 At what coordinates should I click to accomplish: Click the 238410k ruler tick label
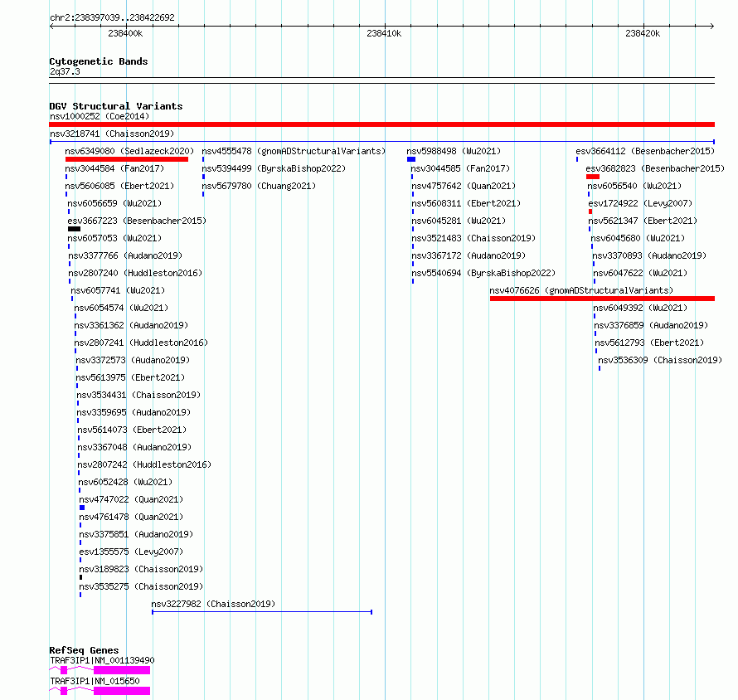point(384,33)
